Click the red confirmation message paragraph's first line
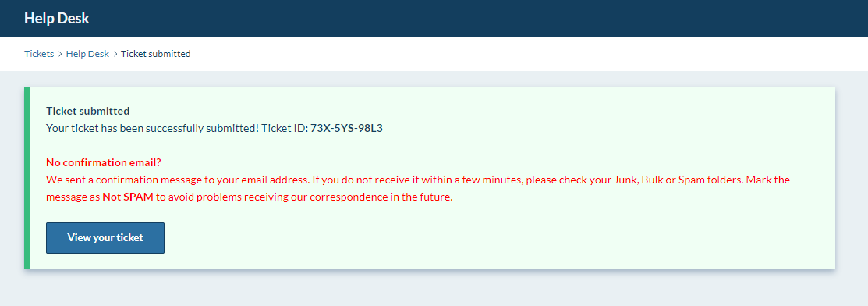The height and width of the screenshot is (306, 868). (x=418, y=180)
